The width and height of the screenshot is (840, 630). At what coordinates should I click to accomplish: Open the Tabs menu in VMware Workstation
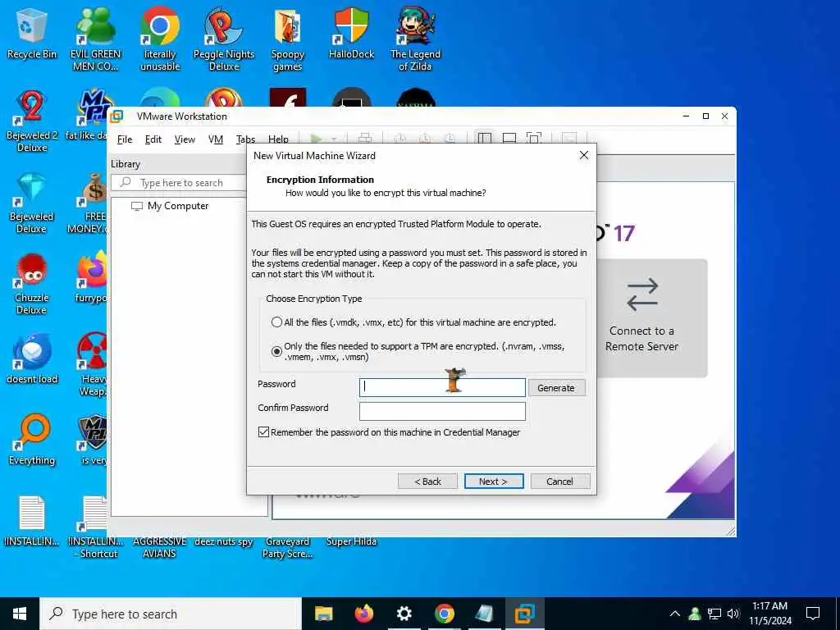[x=245, y=139]
